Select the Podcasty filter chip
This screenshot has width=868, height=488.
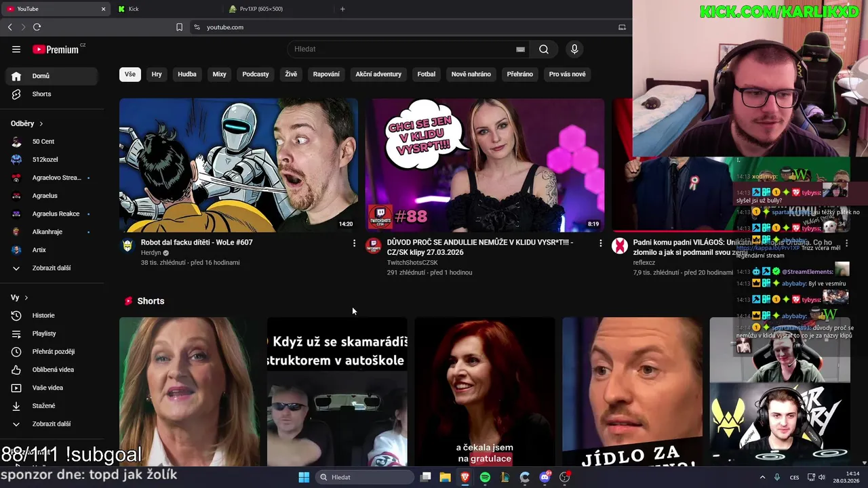pos(256,74)
